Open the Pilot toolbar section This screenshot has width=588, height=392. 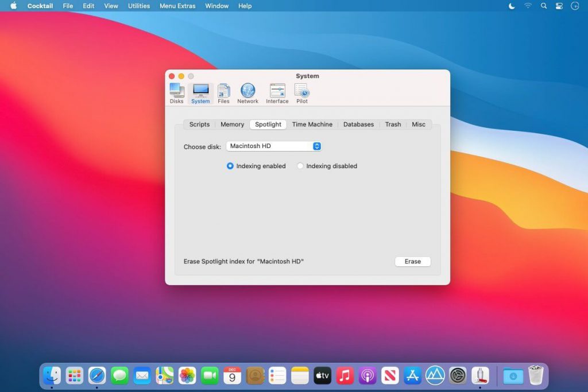pyautogui.click(x=302, y=93)
